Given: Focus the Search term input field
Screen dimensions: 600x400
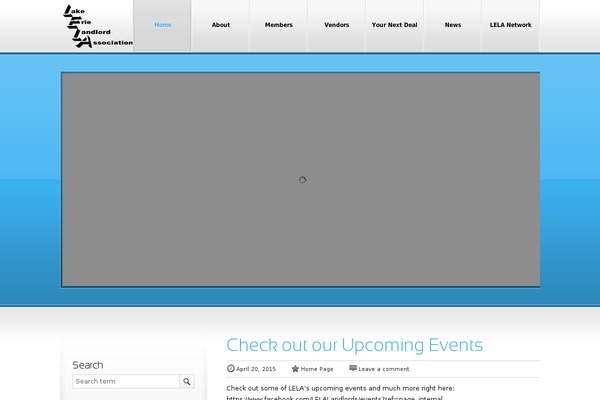Looking at the screenshot, I should (x=126, y=381).
